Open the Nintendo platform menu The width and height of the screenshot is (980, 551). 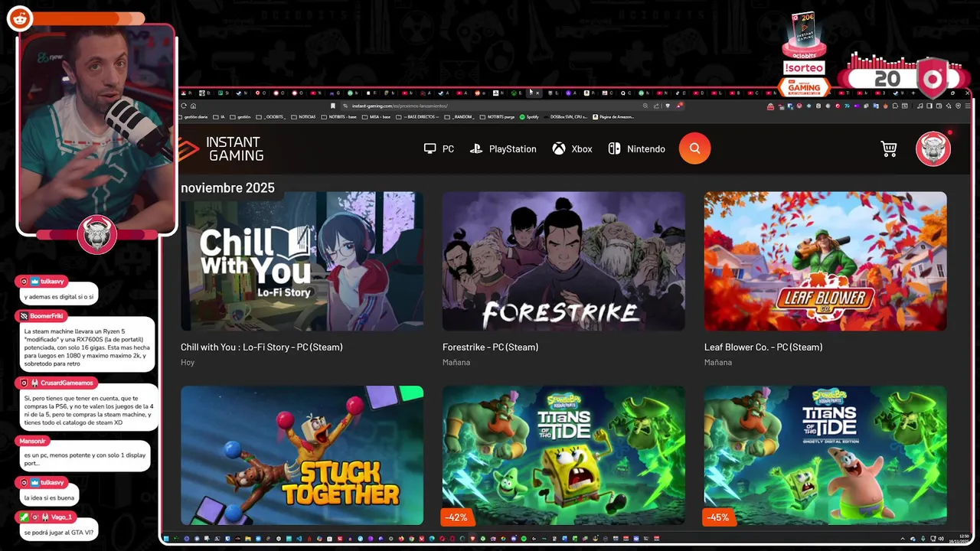[636, 148]
